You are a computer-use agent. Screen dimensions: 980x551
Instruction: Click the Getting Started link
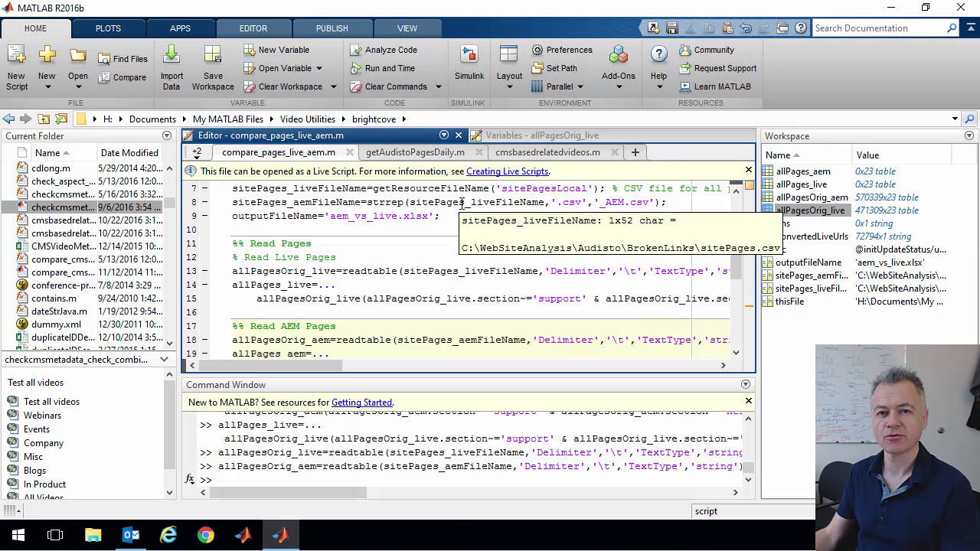click(361, 403)
